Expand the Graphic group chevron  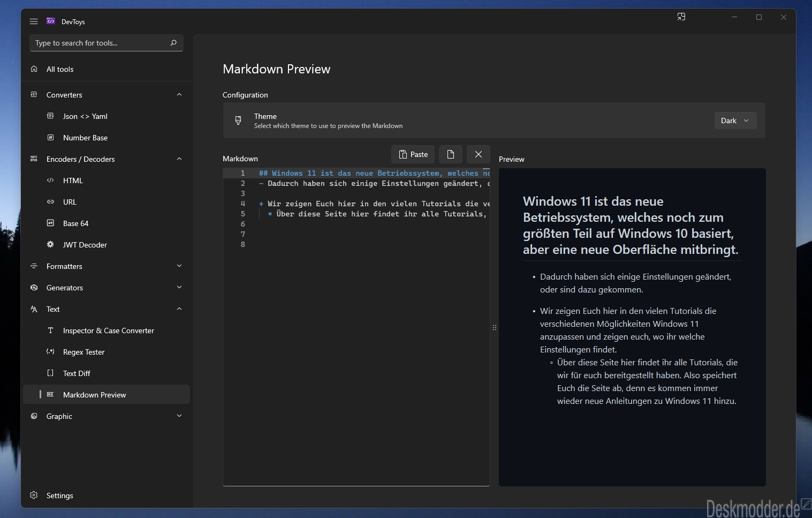179,416
